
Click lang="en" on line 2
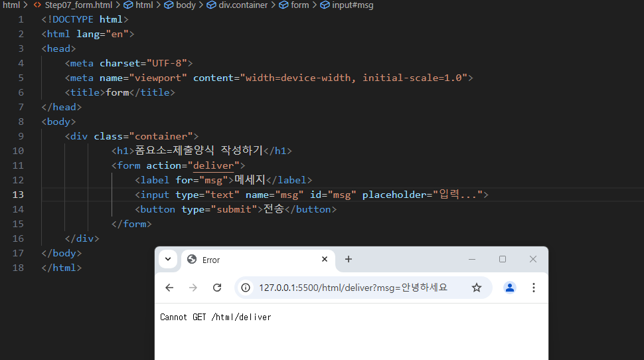[103, 34]
